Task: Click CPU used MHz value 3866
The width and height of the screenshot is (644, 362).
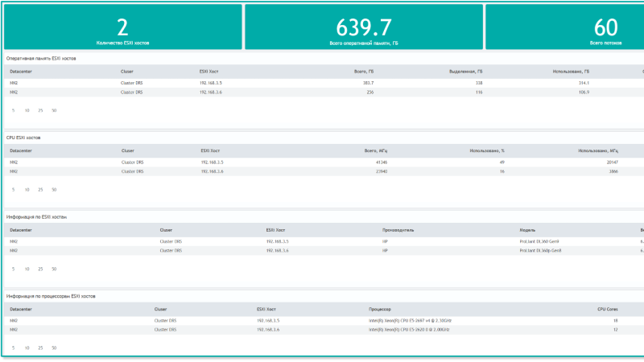Action: click(x=613, y=171)
